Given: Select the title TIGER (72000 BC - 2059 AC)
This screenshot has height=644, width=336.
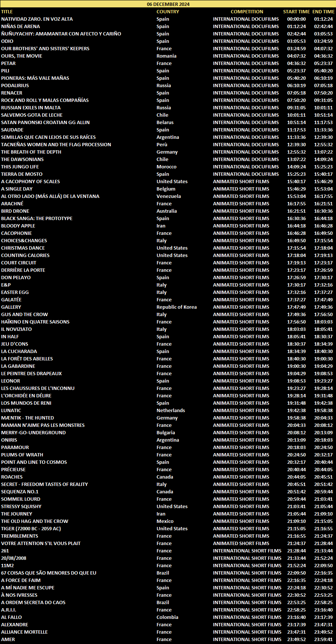Looking at the screenshot, I should [31, 528].
